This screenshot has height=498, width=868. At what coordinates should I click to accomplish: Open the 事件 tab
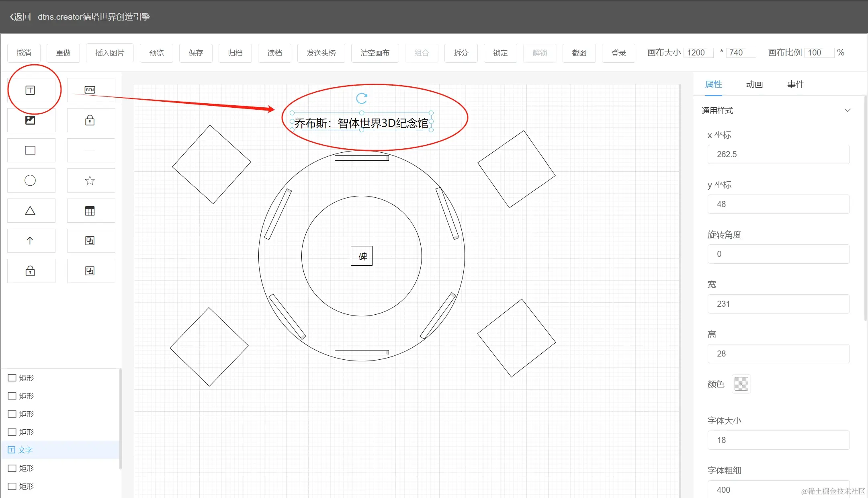pos(795,84)
